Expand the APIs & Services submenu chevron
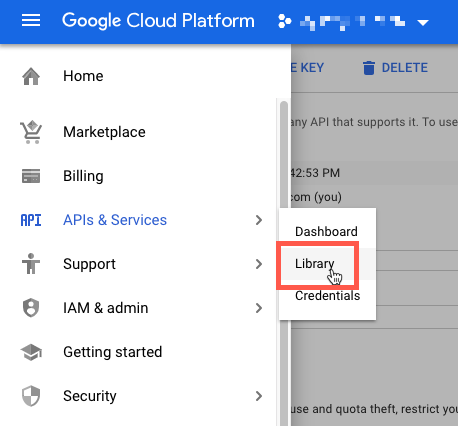The height and width of the screenshot is (426, 458). [x=259, y=220]
